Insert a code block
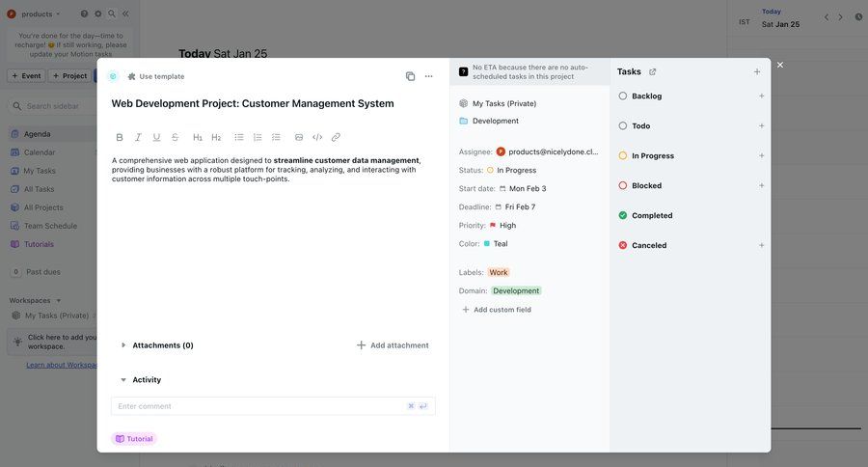 point(317,137)
